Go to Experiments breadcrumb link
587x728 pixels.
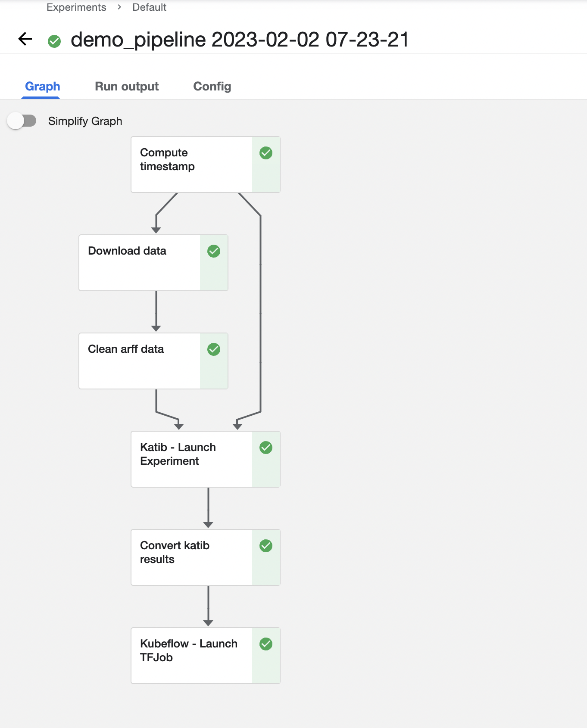[76, 7]
